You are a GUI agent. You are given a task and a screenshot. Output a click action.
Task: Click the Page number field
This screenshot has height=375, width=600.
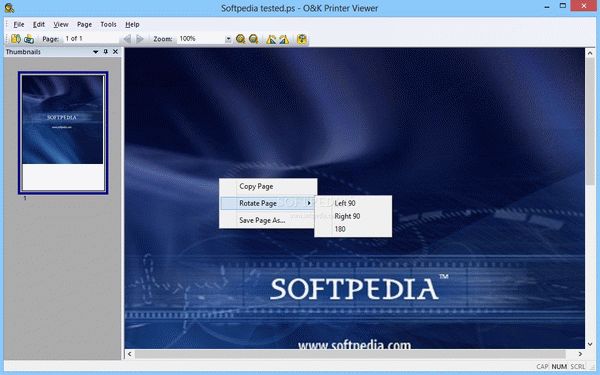pos(90,39)
